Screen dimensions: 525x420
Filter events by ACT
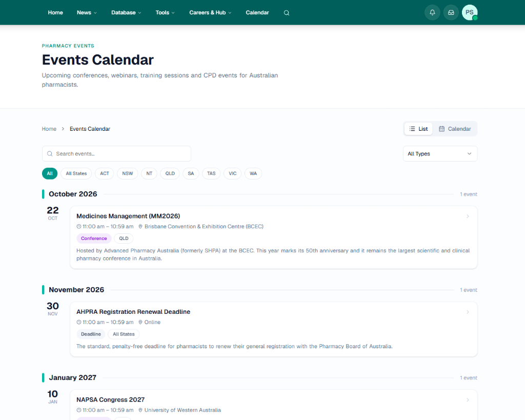pos(105,173)
